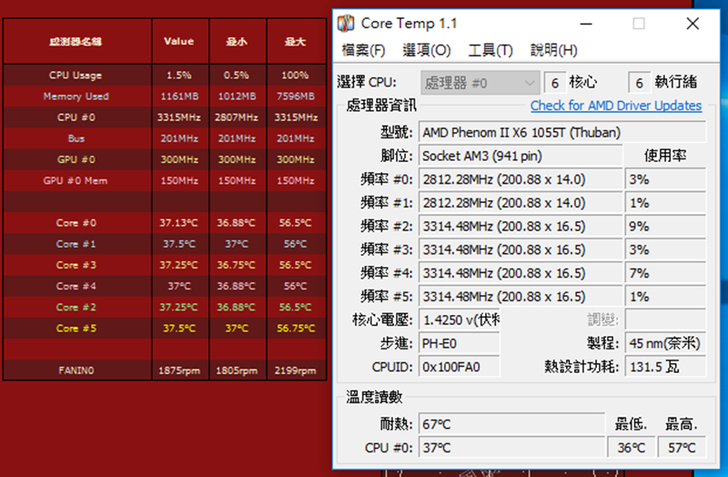Click the CPU #0 row label in sensor table

76,118
